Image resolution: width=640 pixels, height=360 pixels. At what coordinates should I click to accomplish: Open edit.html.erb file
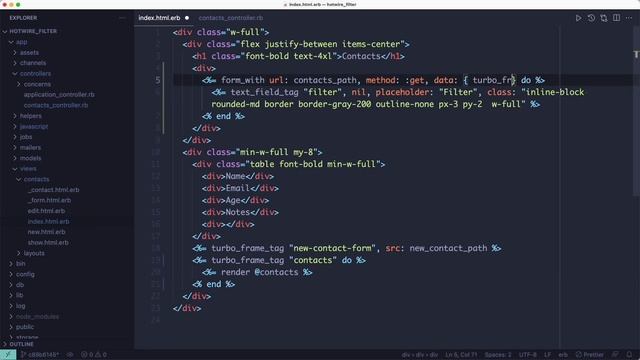point(46,211)
